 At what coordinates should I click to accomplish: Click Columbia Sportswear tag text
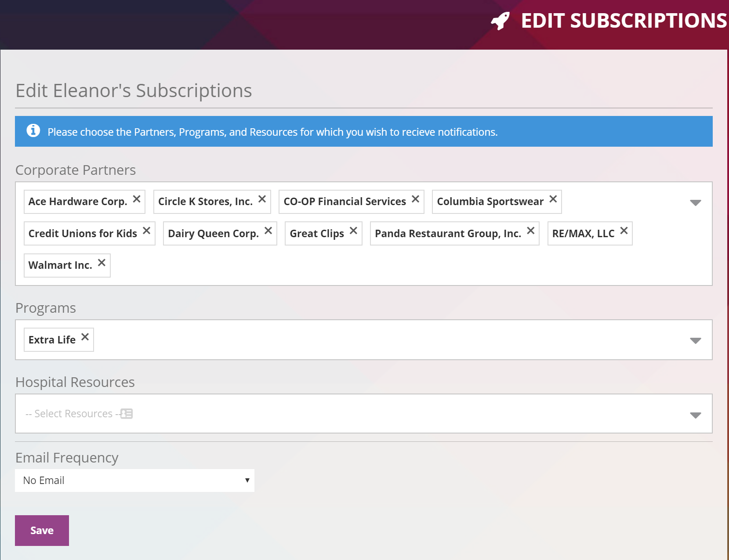pyautogui.click(x=490, y=202)
